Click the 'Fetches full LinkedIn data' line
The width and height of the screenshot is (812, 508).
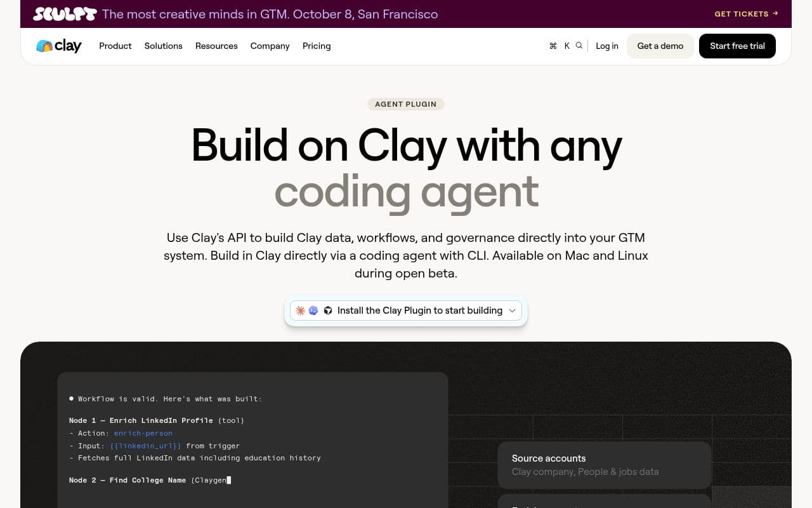195,458
